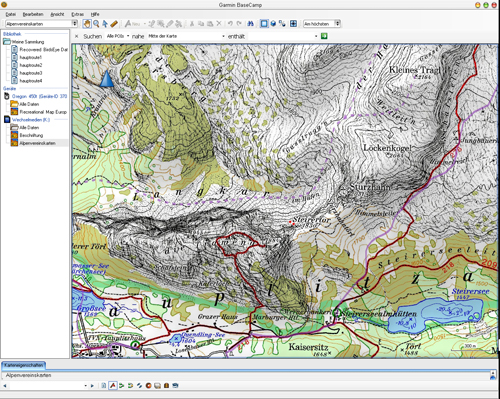Click the blue triangle position marker
Screen dimensions: 500x399
107,79
